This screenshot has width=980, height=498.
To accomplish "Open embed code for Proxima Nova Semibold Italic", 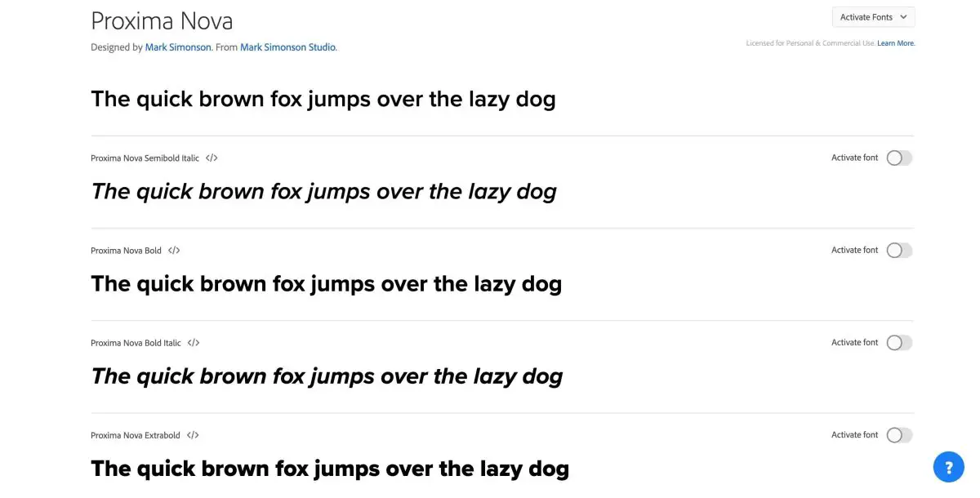I will 212,158.
